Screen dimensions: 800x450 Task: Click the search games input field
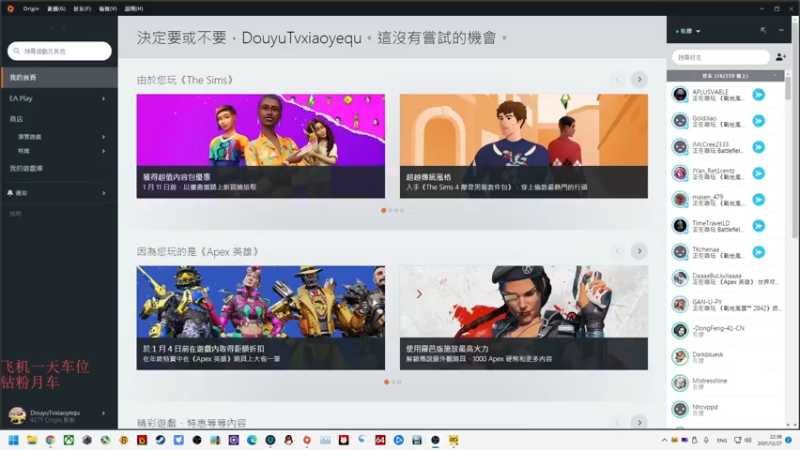click(x=60, y=51)
